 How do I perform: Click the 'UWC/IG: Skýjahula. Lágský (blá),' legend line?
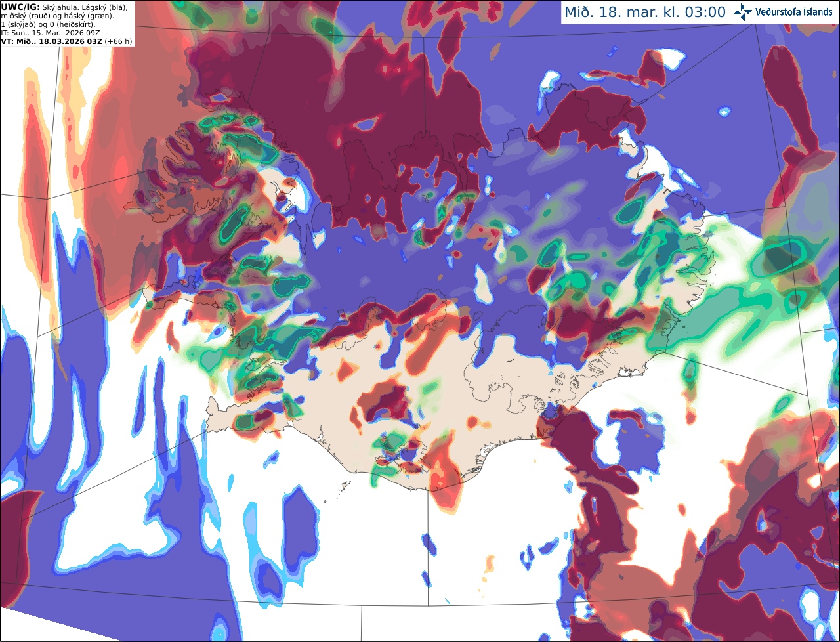[64, 7]
